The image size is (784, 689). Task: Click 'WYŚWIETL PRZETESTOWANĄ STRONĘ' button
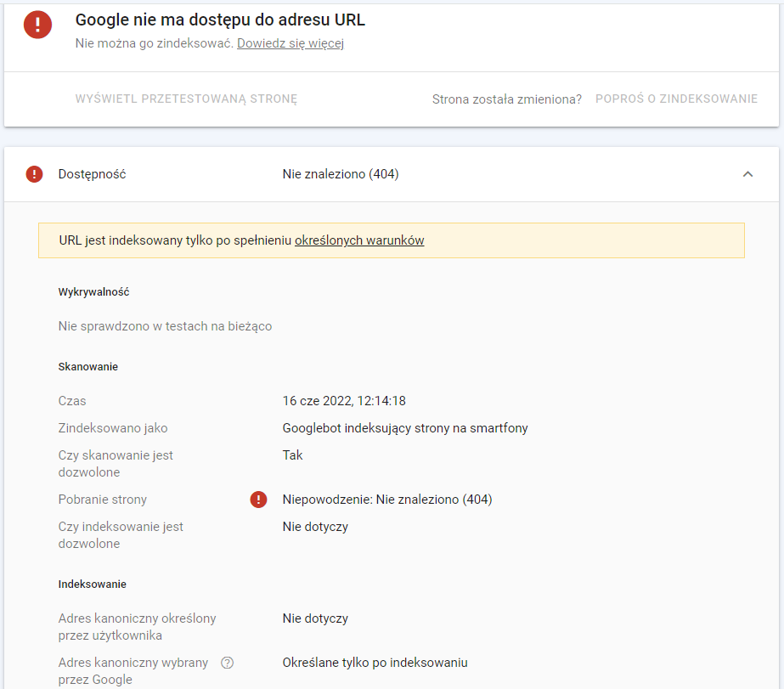[x=186, y=99]
